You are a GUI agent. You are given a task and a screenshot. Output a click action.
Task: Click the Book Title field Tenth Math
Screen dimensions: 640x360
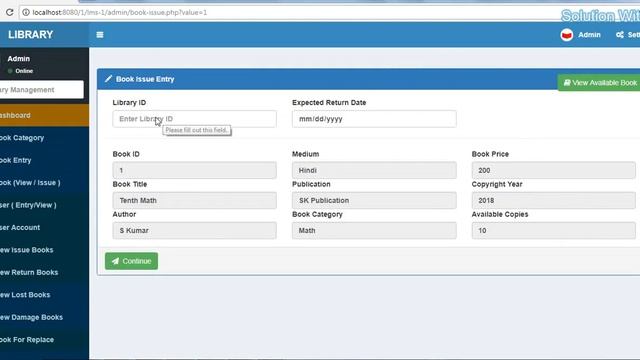(x=194, y=200)
